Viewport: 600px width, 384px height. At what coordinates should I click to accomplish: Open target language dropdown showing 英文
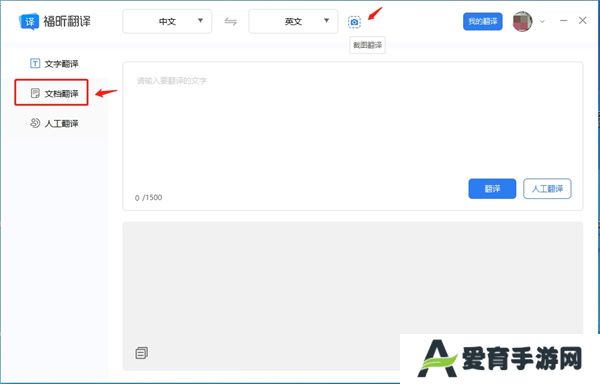coord(293,21)
